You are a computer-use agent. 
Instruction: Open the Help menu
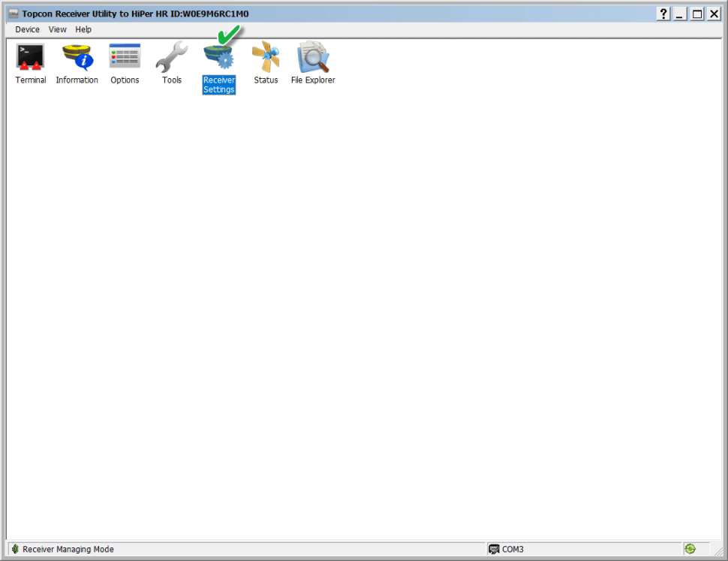83,29
